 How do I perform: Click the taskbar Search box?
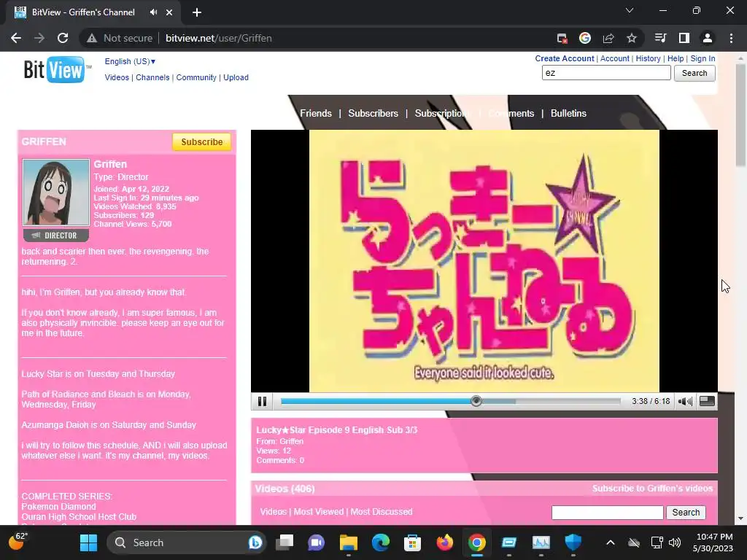pyautogui.click(x=187, y=542)
